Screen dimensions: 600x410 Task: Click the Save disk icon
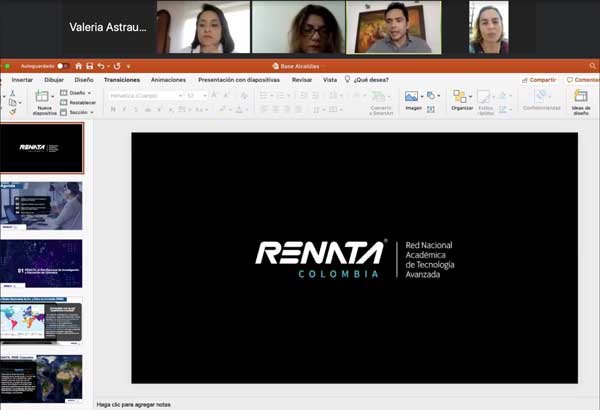(x=90, y=66)
